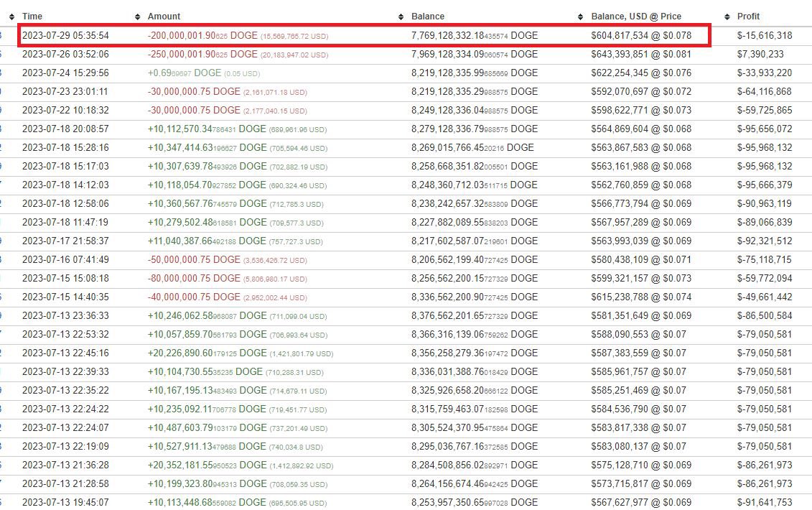
Task: Select $573,715,817 @ $0.069 value
Action: pos(641,483)
